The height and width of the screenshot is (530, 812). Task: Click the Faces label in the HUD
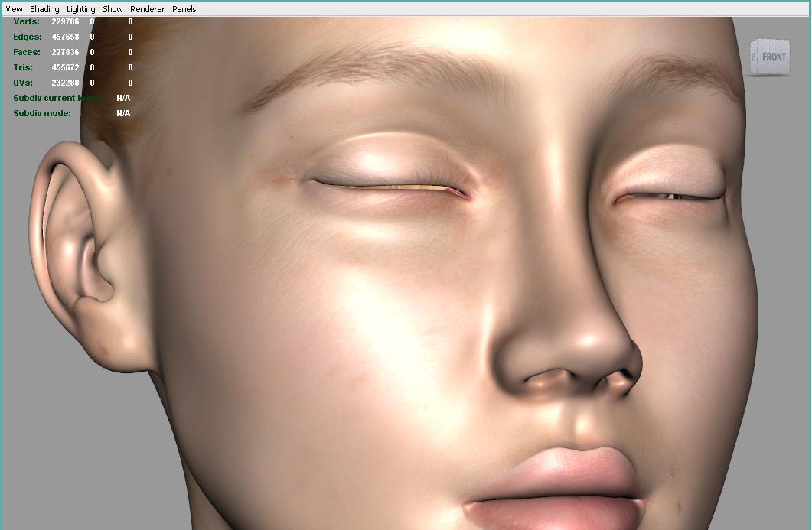point(27,52)
